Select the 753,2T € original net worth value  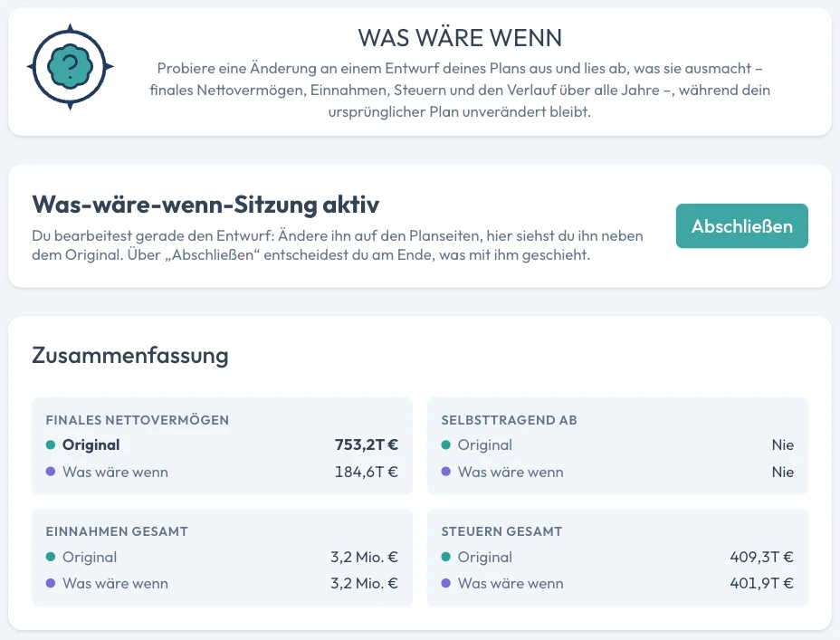[x=367, y=444]
